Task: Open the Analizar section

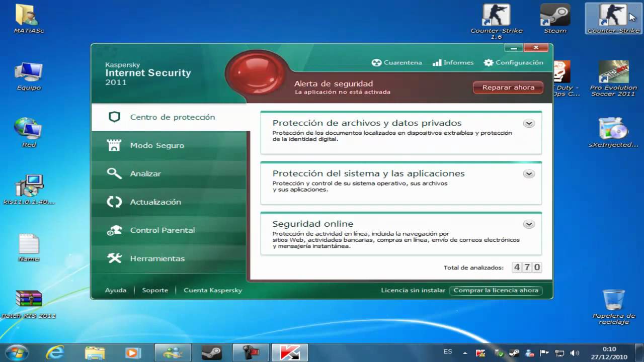Action: (x=169, y=173)
